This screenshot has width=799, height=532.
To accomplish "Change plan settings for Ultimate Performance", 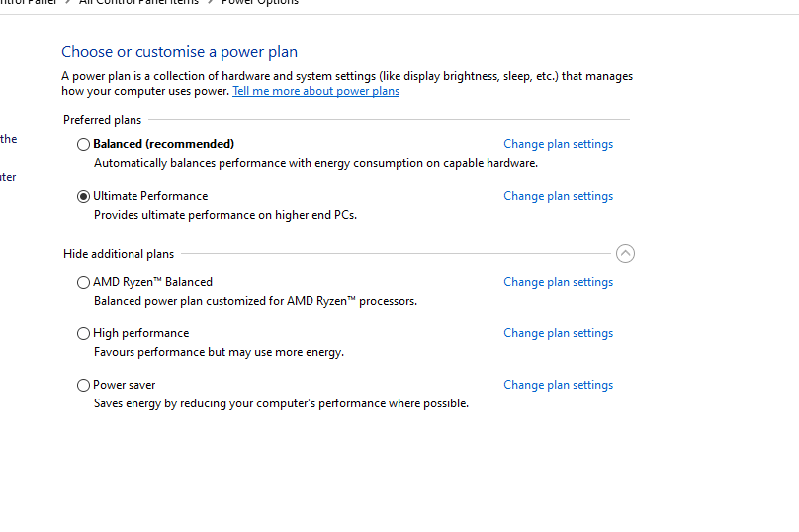I will (558, 196).
